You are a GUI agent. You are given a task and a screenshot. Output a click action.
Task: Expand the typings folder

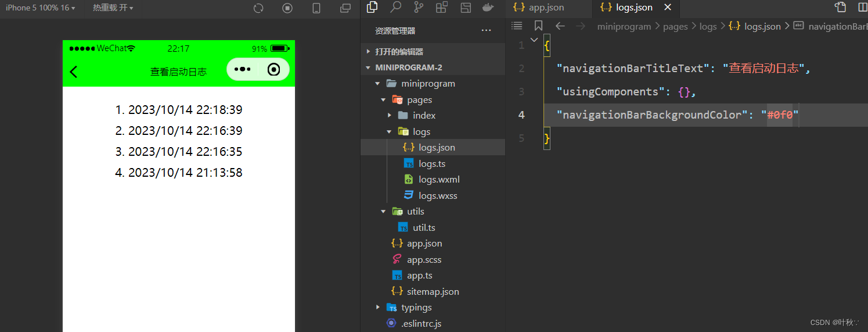377,308
